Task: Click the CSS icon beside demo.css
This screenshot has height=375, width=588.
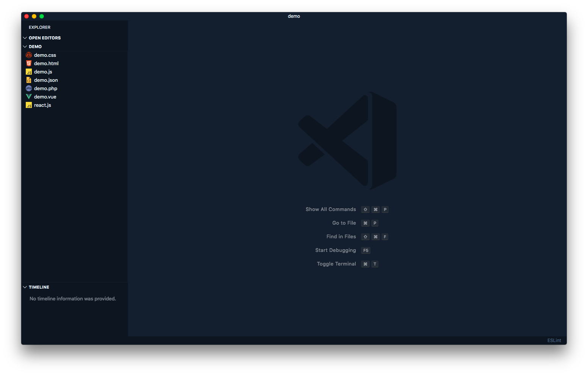Action: pyautogui.click(x=29, y=55)
